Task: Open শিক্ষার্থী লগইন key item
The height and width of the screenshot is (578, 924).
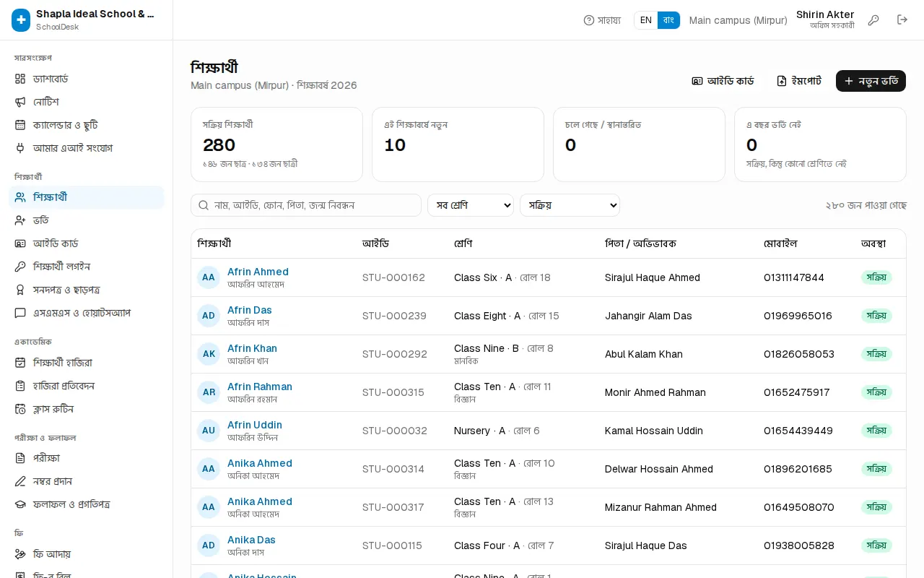Action: 87,267
